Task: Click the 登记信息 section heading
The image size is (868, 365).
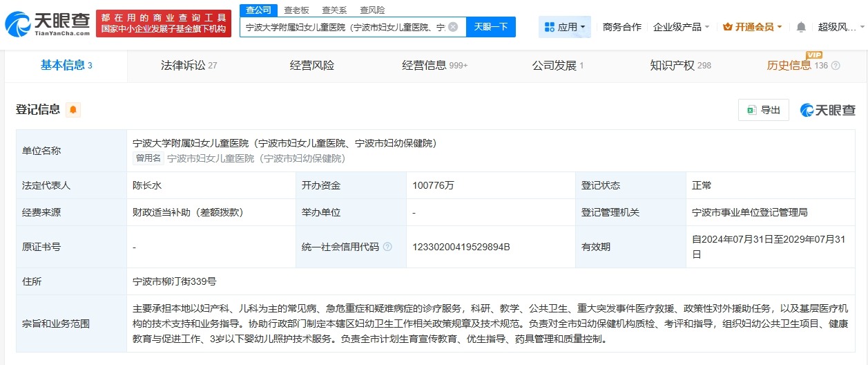Action: (38, 109)
